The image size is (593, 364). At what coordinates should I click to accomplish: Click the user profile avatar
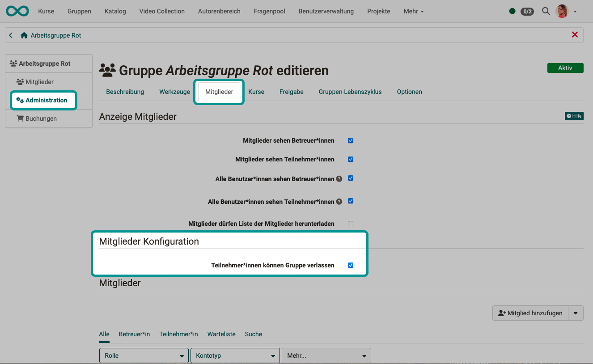(562, 11)
